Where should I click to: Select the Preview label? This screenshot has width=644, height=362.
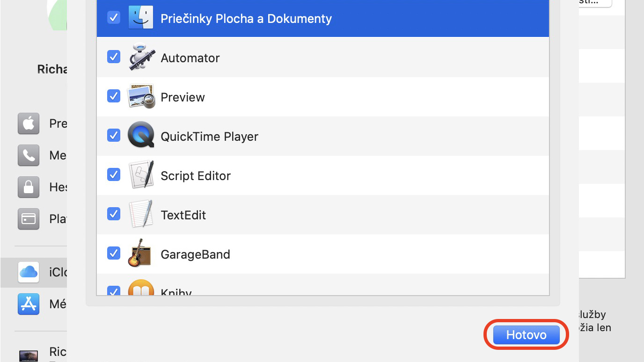click(183, 97)
